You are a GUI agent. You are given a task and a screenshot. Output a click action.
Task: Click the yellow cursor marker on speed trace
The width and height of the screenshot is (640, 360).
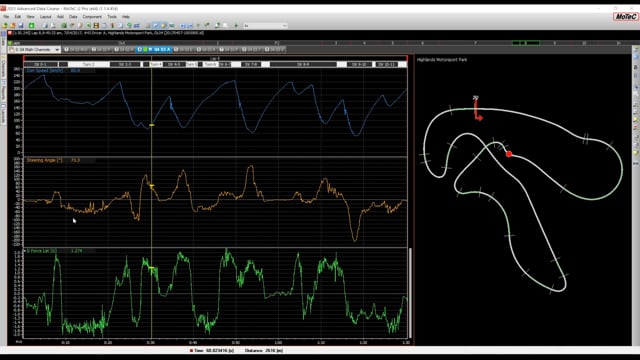tap(151, 125)
